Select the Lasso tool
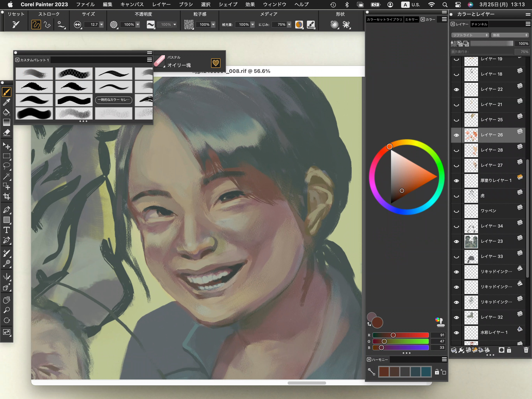 6,166
